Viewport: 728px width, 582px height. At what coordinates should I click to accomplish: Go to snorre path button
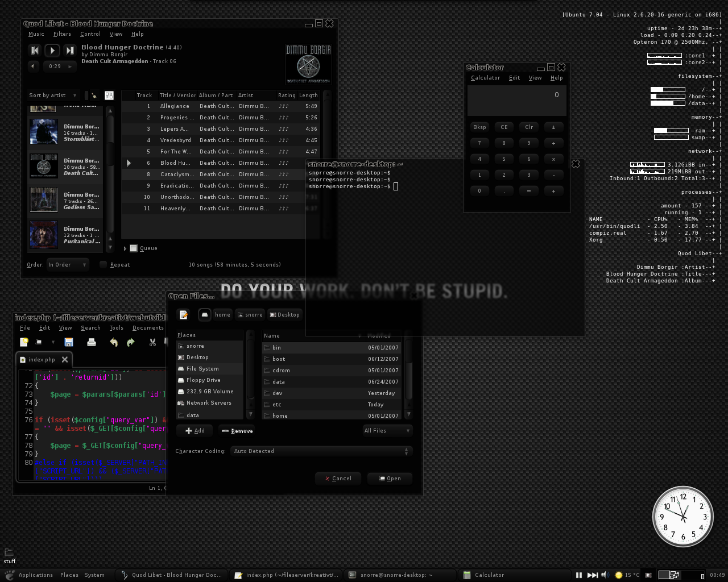(250, 314)
